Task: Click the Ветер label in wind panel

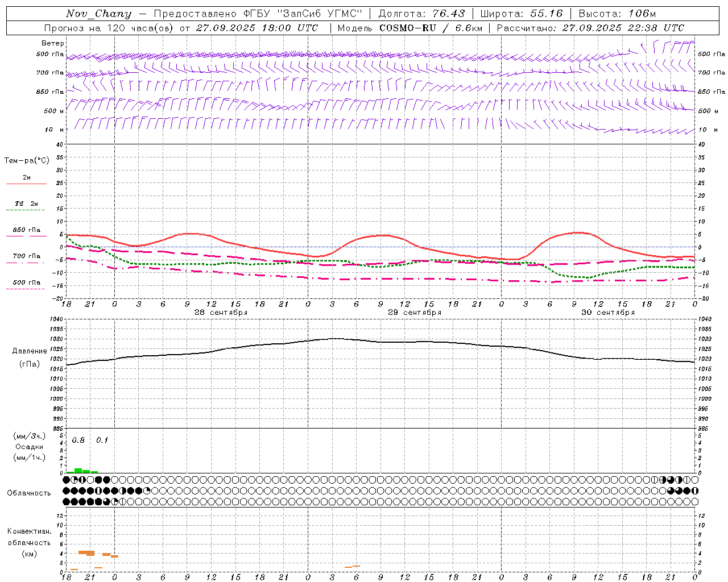Action: pos(52,43)
